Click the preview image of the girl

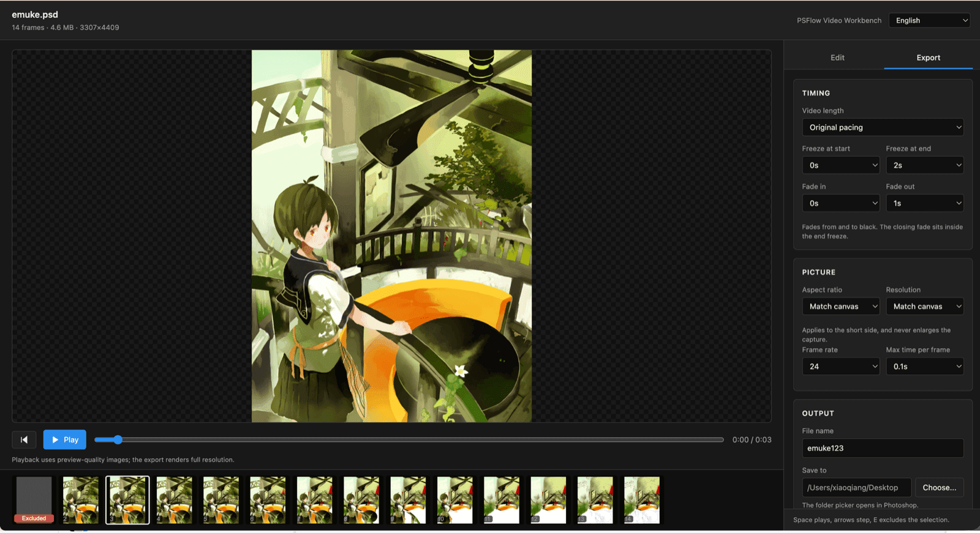click(x=391, y=236)
